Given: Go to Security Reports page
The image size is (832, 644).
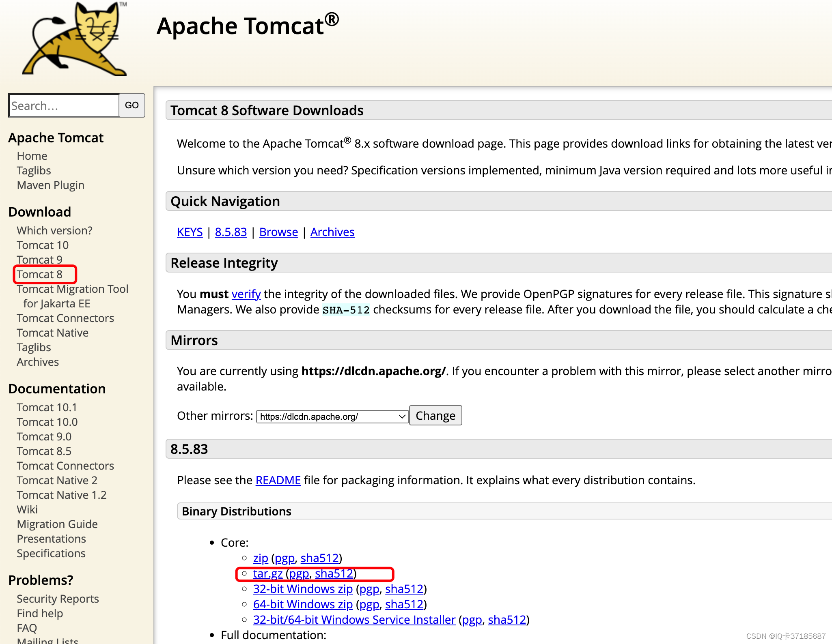Looking at the screenshot, I should click(58, 599).
